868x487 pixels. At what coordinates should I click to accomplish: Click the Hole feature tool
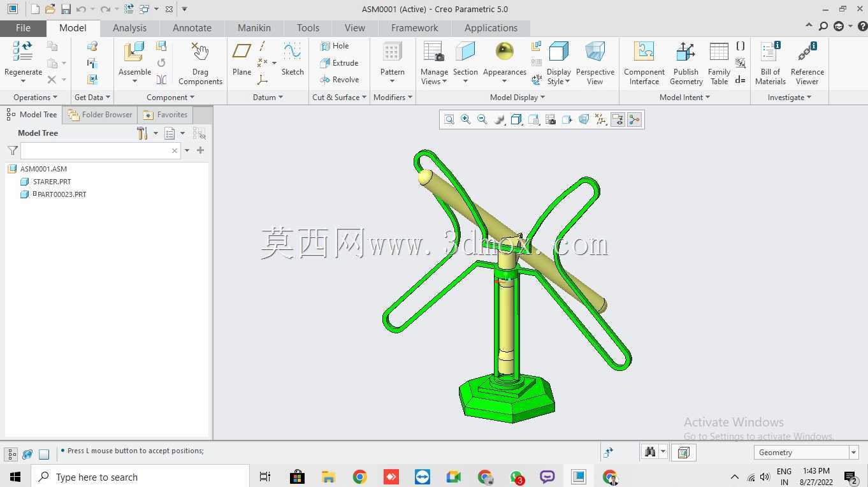click(x=335, y=46)
